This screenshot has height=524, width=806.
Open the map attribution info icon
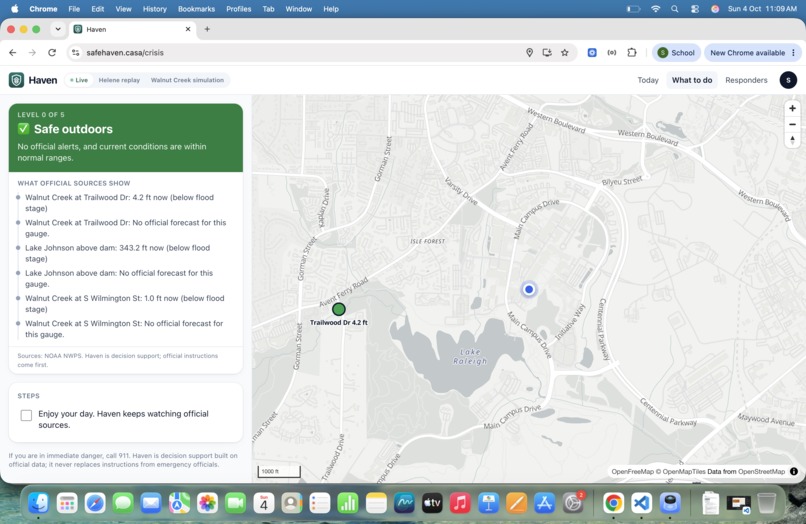(794, 472)
